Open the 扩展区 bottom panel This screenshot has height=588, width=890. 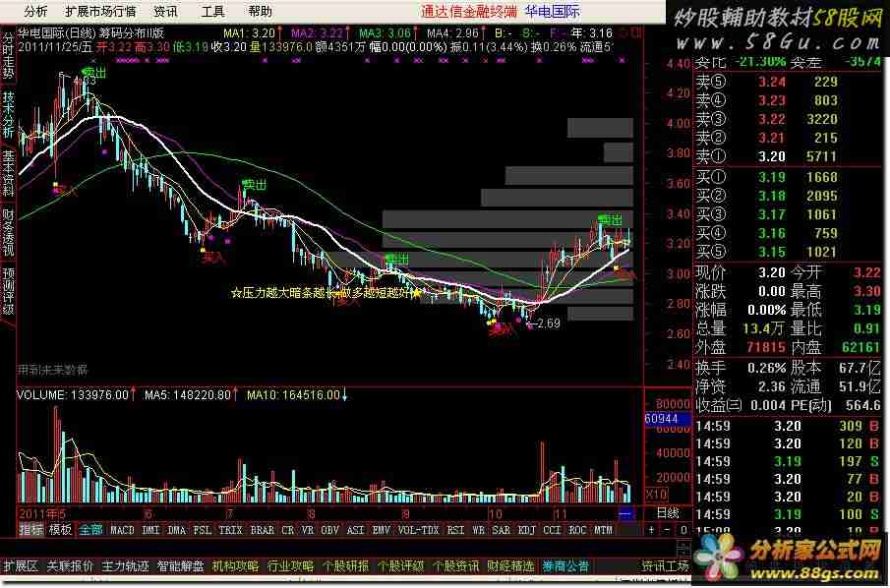coord(21,565)
